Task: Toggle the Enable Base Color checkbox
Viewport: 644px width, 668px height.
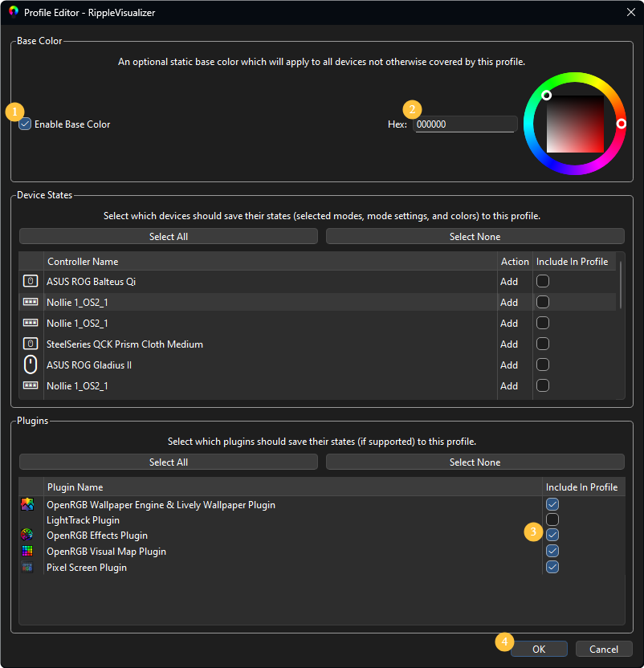Action: (x=25, y=124)
